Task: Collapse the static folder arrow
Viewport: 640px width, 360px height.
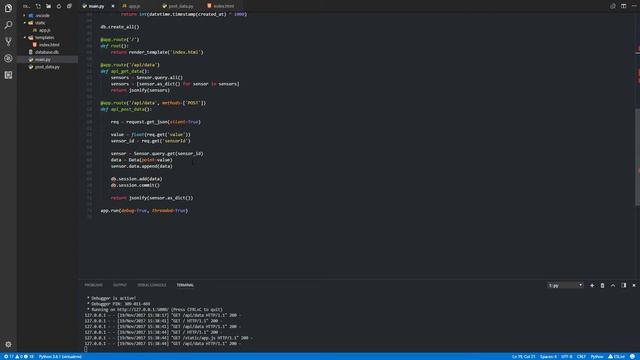Action: (24, 23)
